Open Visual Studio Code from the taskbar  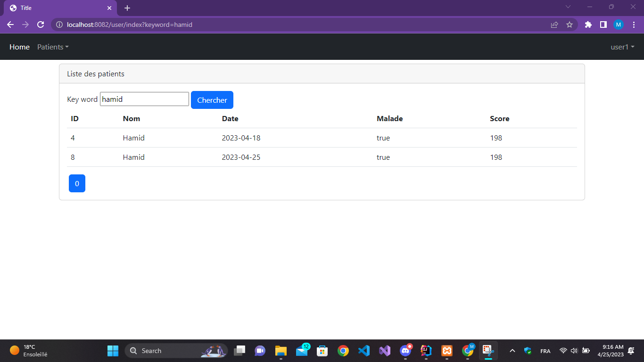click(x=363, y=351)
